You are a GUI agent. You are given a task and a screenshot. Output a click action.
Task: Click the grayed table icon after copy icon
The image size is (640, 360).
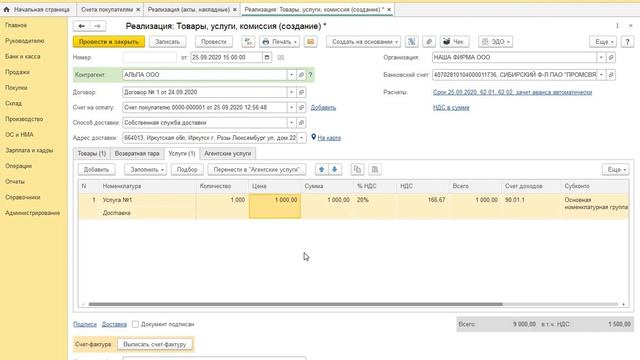tap(375, 169)
